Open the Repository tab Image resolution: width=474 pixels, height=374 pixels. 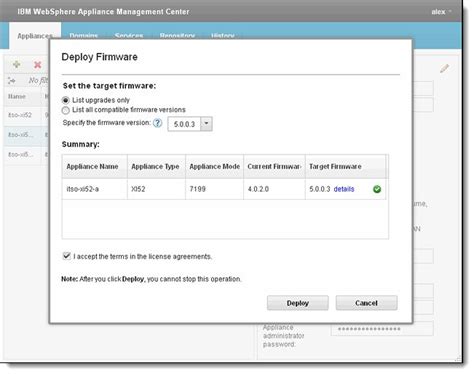point(177,35)
